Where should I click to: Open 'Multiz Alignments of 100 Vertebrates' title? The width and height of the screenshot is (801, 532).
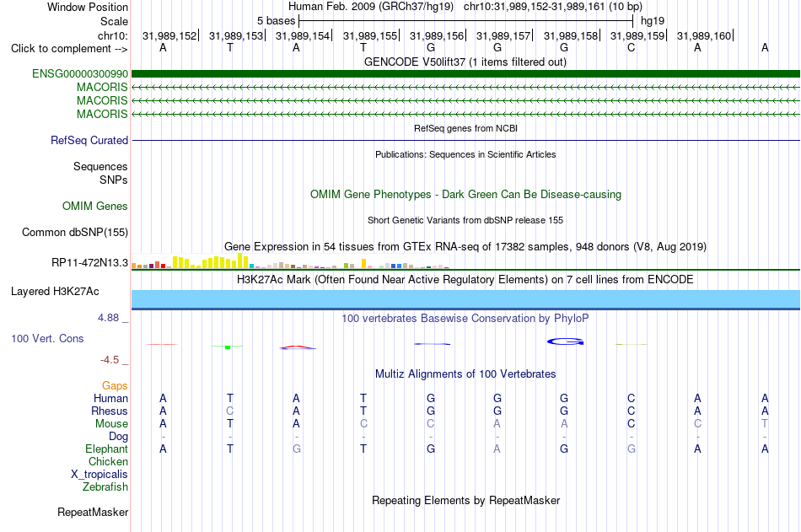[465, 374]
